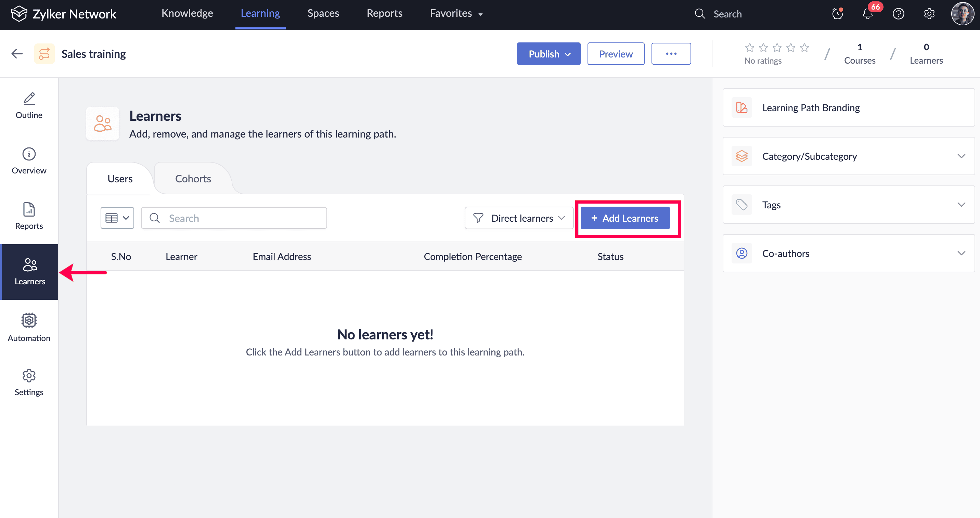Screen dimensions: 980x518
Task: Expand the Category/Subcategory section
Action: tap(962, 156)
